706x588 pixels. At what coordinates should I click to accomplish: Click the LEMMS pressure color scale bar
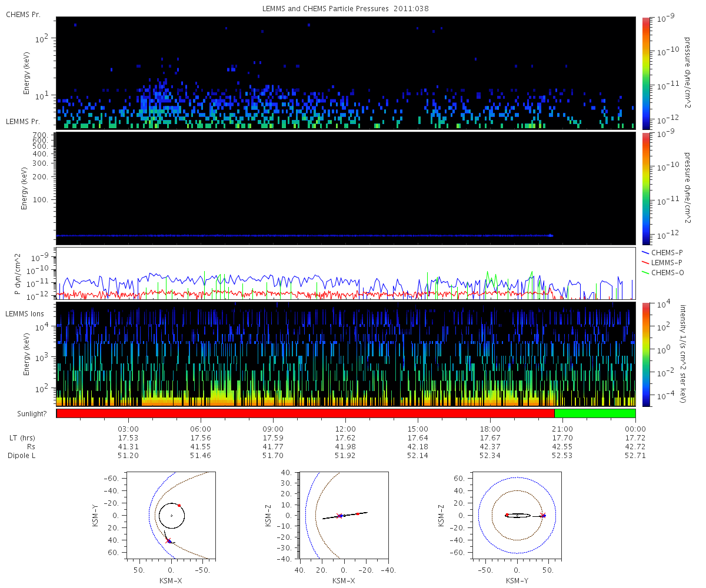tap(647, 188)
